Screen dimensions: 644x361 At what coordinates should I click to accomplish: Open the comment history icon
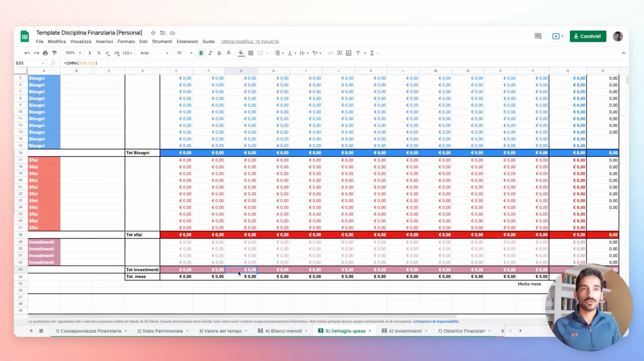pos(538,36)
